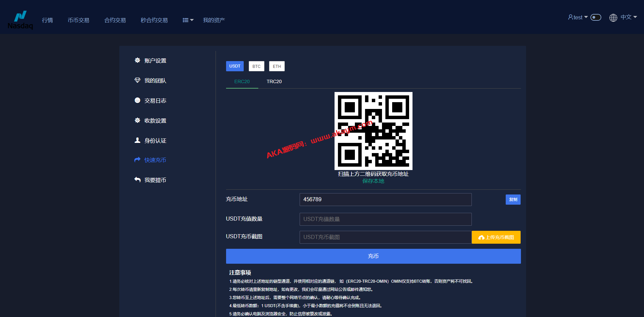Screen dimensions: 644x317
Task: Click the 保存本地 link below QR code
Action: [373, 181]
